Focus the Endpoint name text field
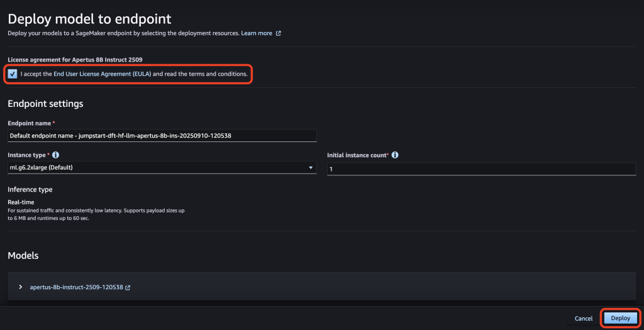 (162, 136)
